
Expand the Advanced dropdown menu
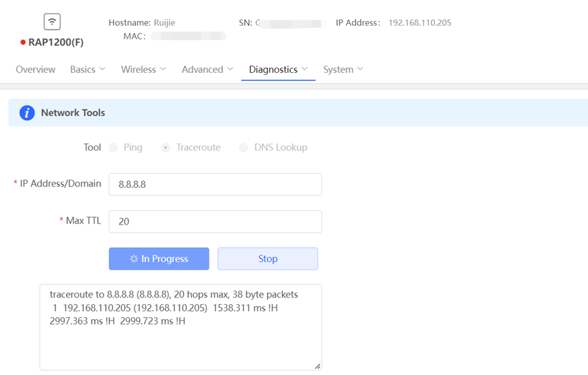pyautogui.click(x=207, y=69)
